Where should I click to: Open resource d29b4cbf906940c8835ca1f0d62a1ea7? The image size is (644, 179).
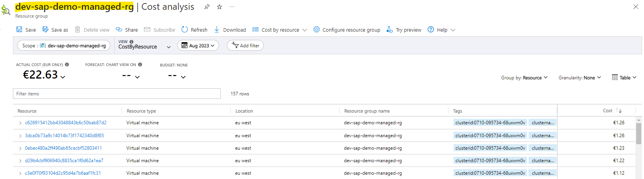click(x=64, y=161)
